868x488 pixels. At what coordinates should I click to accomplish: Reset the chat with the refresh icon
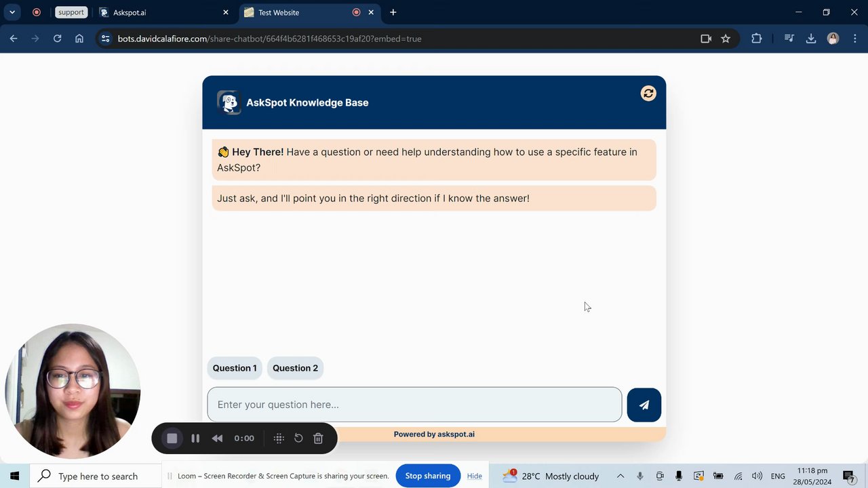(648, 94)
